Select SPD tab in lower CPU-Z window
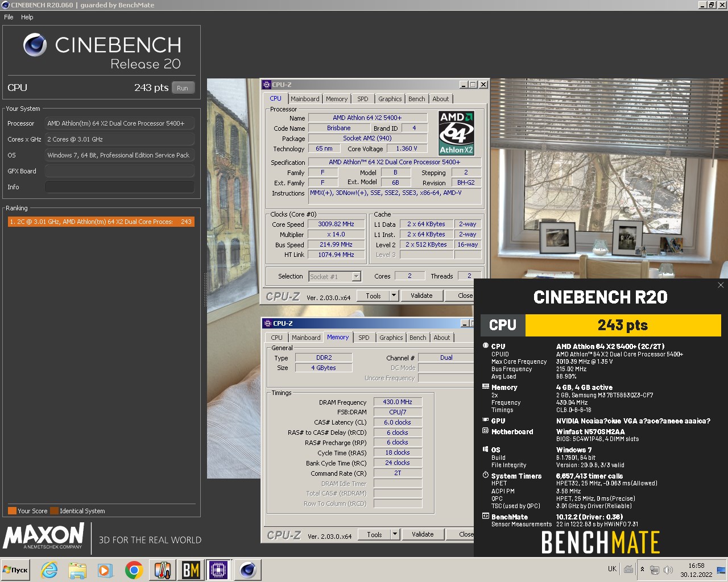Screen dimensions: 728x582 [364, 338]
